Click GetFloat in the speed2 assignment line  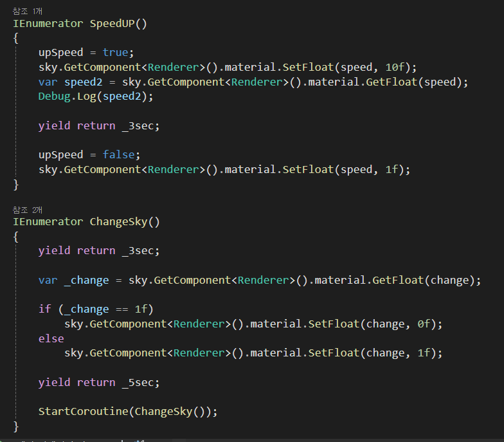(x=392, y=82)
